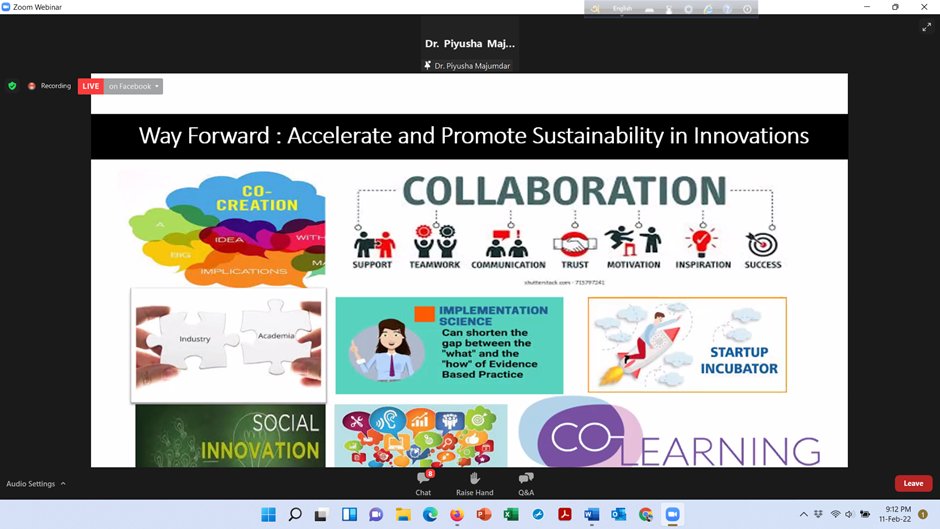Image resolution: width=940 pixels, height=529 pixels.
Task: Click the red Recording indicator dot
Action: [31, 86]
